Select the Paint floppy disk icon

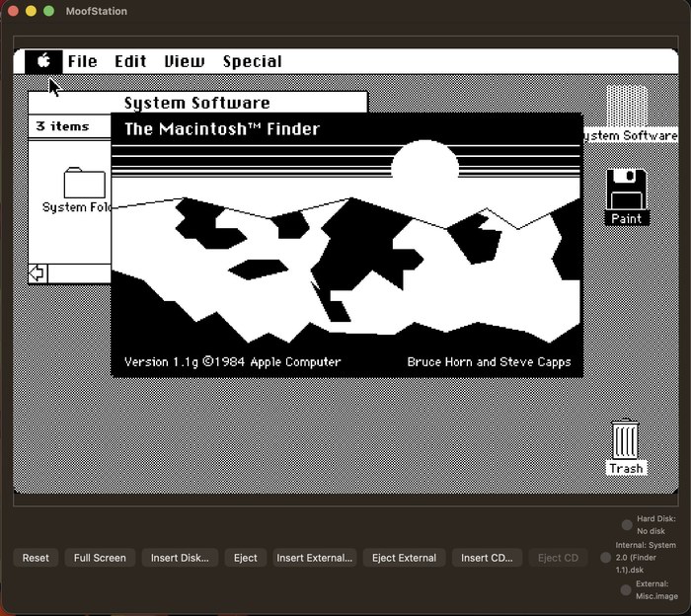pyautogui.click(x=626, y=190)
